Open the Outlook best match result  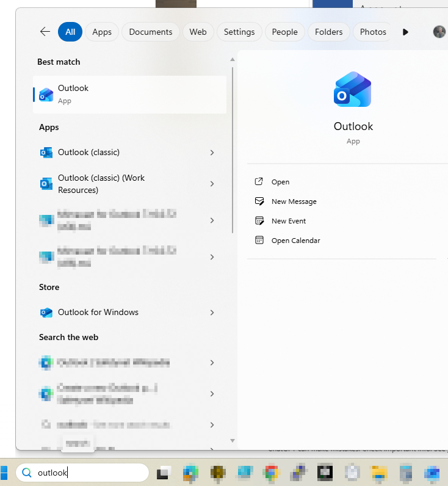(x=129, y=94)
